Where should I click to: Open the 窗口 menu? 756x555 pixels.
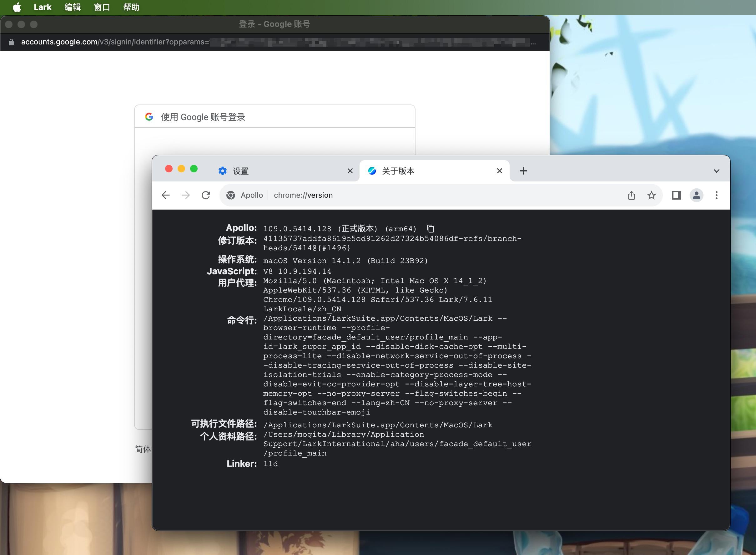coord(102,7)
